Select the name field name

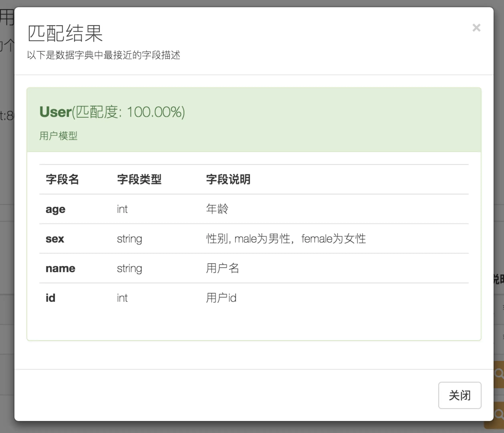tap(60, 269)
